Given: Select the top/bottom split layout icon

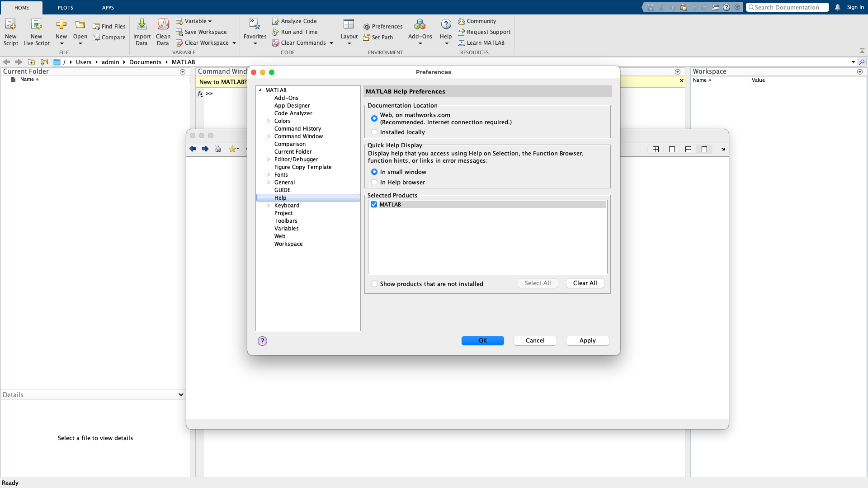Looking at the screenshot, I should (688, 150).
